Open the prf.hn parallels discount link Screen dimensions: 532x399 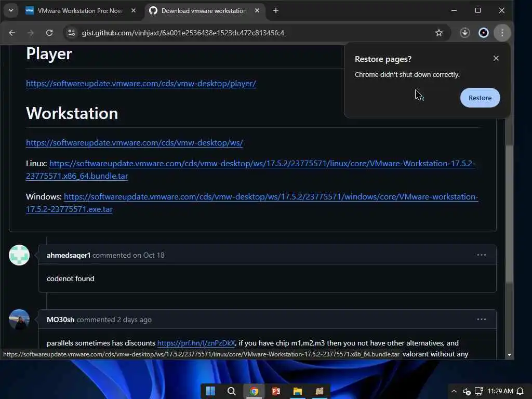click(x=196, y=343)
